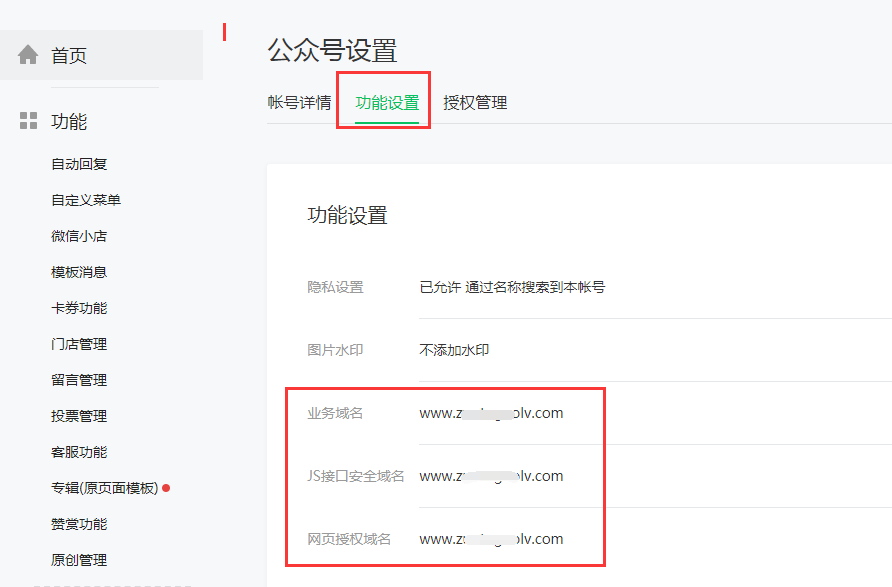Open 客服功能 in the sidebar
This screenshot has height=587, width=892.
[x=79, y=452]
